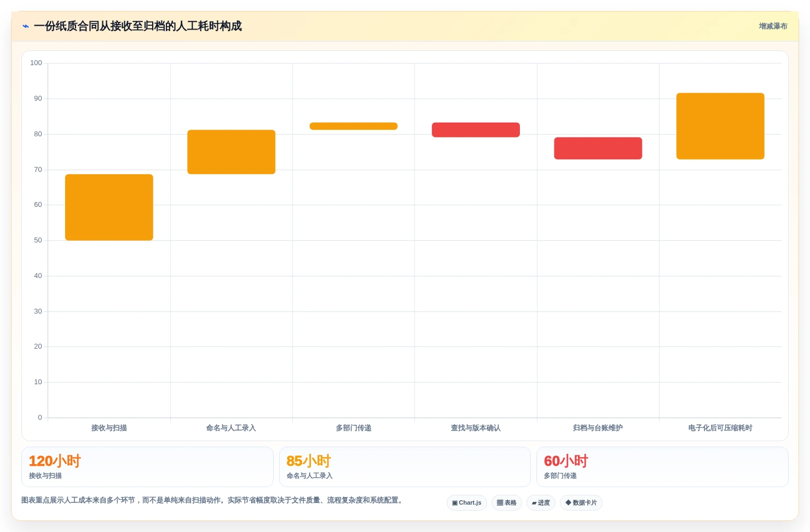The image size is (810, 532).
Task: Click the blue lightning icon beside the title
Action: click(26, 26)
